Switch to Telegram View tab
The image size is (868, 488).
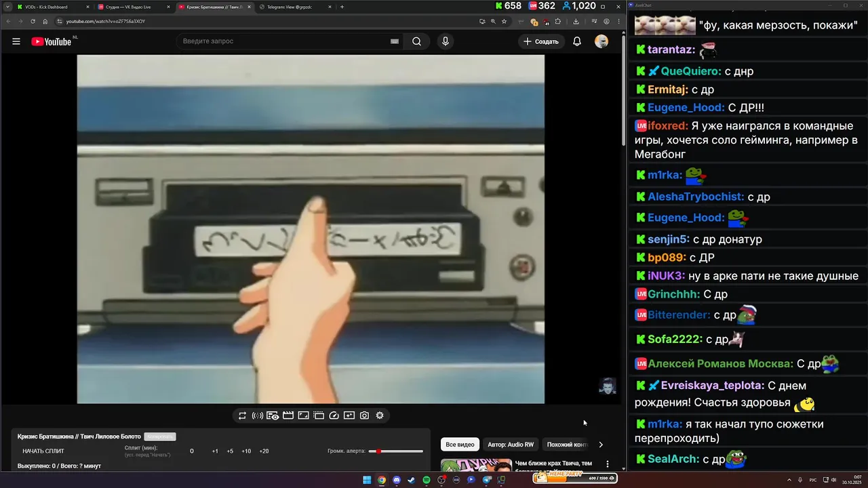[294, 7]
